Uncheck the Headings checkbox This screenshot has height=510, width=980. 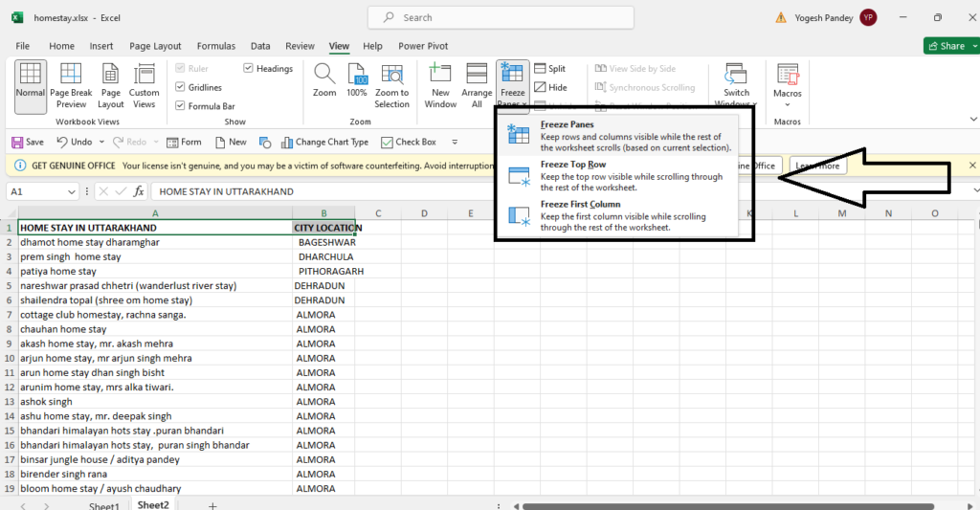point(249,69)
